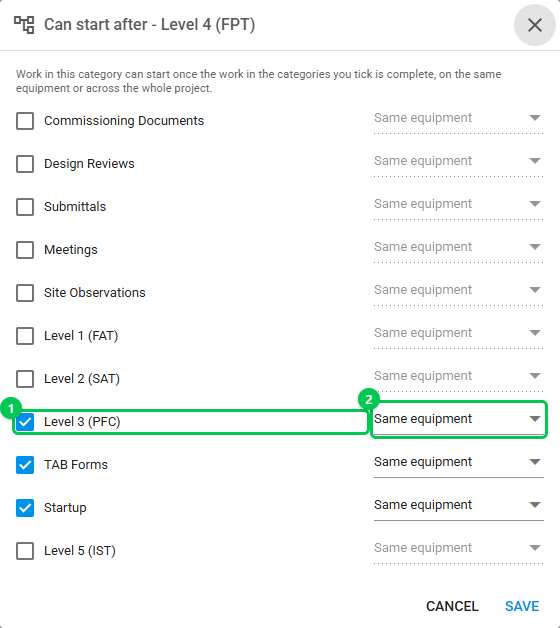
Task: Untick the TAB Forms checkbox
Action: click(x=25, y=465)
